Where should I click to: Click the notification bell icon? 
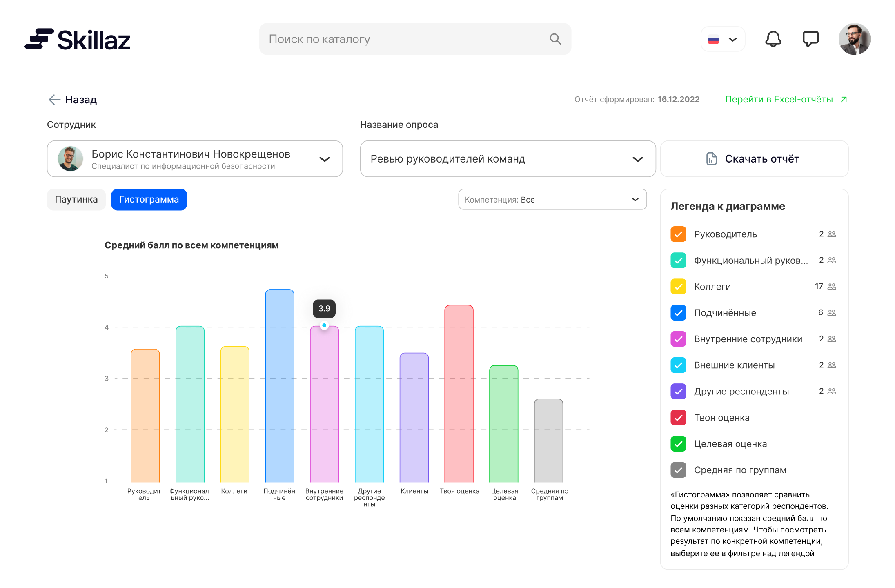tap(773, 39)
